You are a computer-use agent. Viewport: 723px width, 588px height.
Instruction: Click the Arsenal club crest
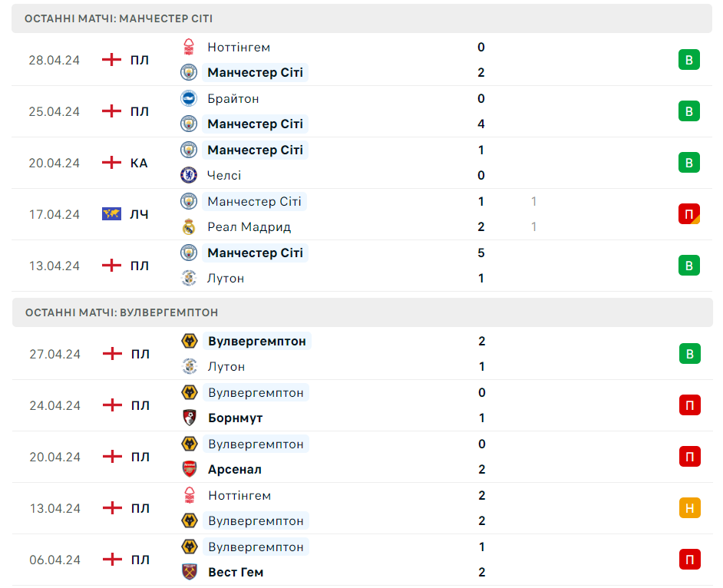[x=190, y=469]
